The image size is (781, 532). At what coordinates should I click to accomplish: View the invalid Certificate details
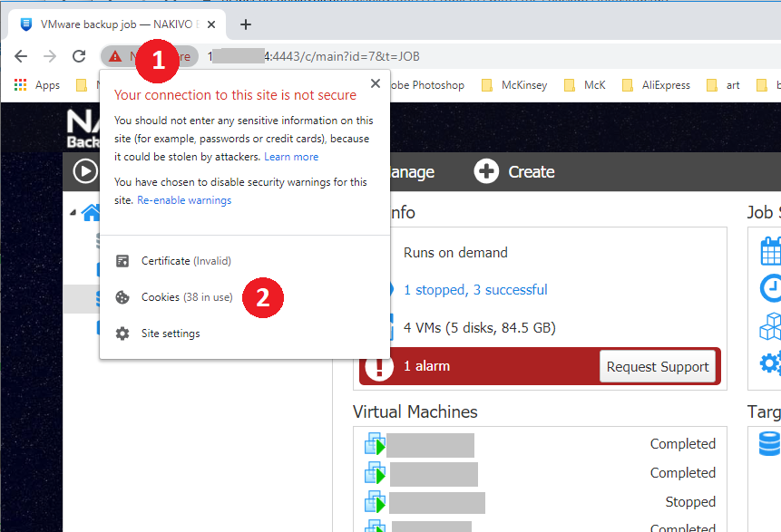[186, 261]
